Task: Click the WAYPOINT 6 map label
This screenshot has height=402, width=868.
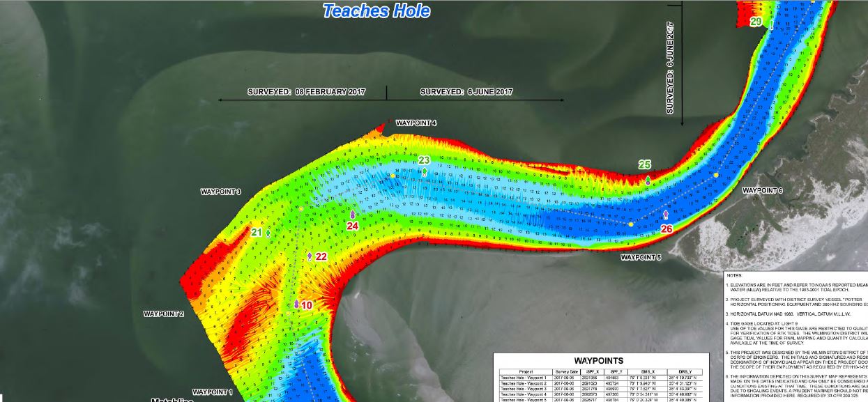Action: [x=763, y=190]
